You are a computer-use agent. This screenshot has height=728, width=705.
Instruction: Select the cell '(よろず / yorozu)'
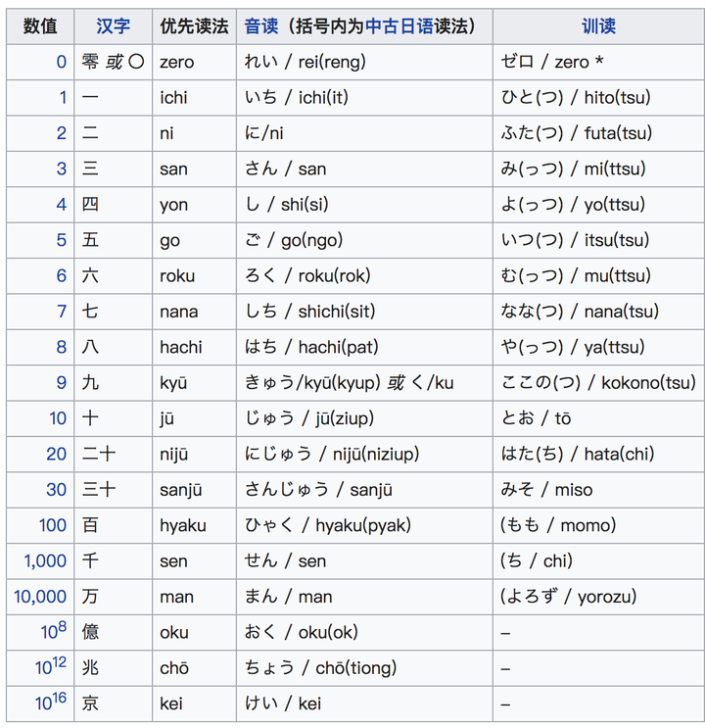(598, 597)
